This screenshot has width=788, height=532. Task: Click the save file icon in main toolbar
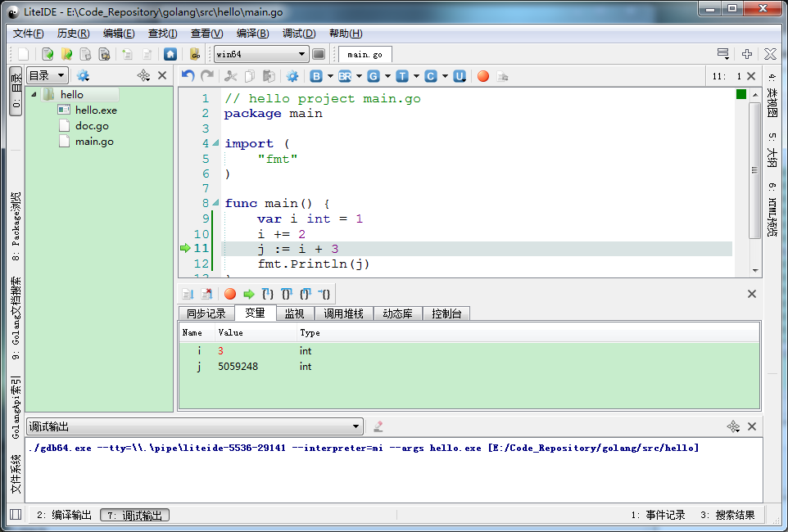[85, 54]
